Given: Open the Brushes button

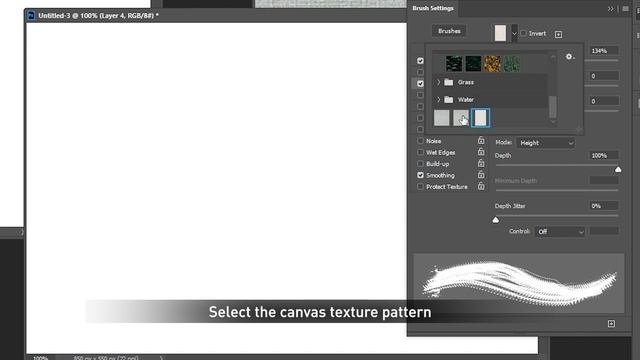Looking at the screenshot, I should pyautogui.click(x=449, y=31).
